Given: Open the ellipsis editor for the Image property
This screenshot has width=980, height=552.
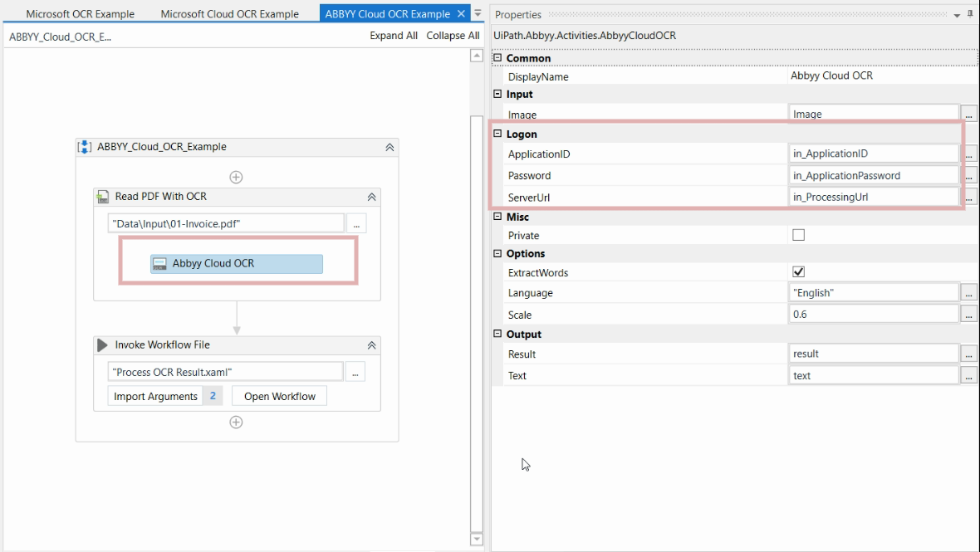Looking at the screenshot, I should (x=969, y=114).
